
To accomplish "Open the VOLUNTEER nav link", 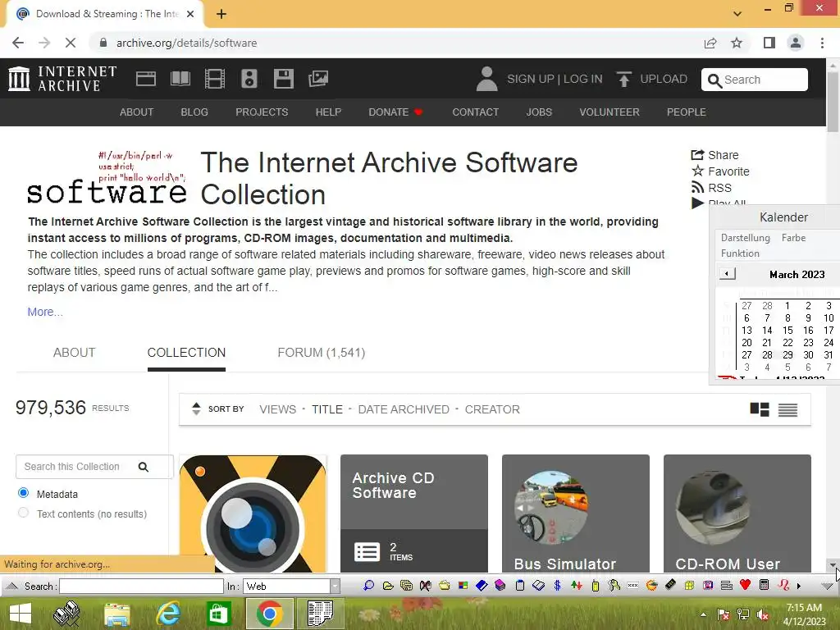I will 609,112.
